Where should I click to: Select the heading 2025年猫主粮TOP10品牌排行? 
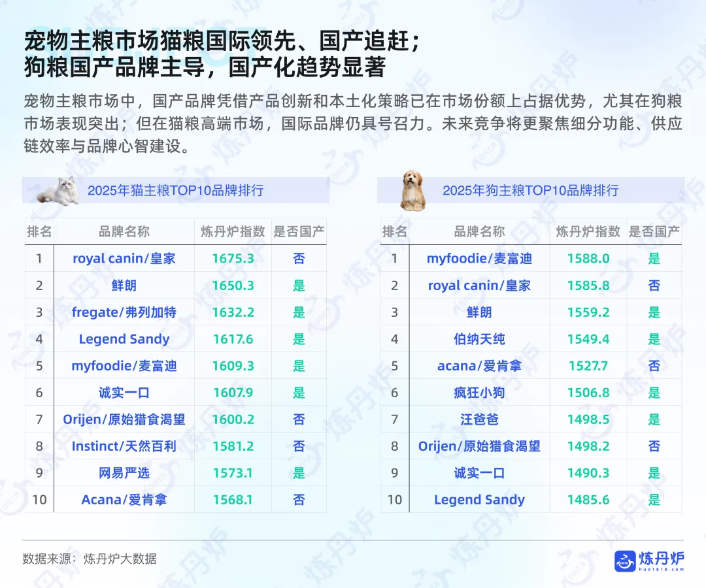click(176, 190)
